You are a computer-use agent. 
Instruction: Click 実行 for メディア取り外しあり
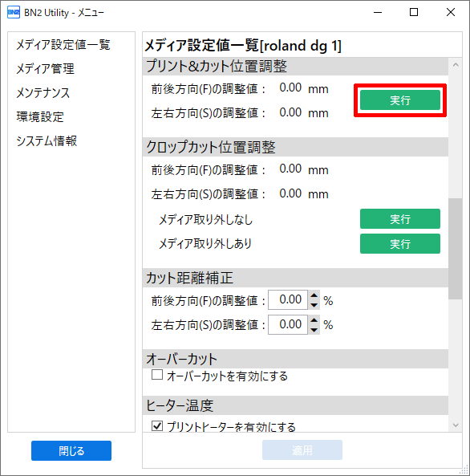click(400, 243)
